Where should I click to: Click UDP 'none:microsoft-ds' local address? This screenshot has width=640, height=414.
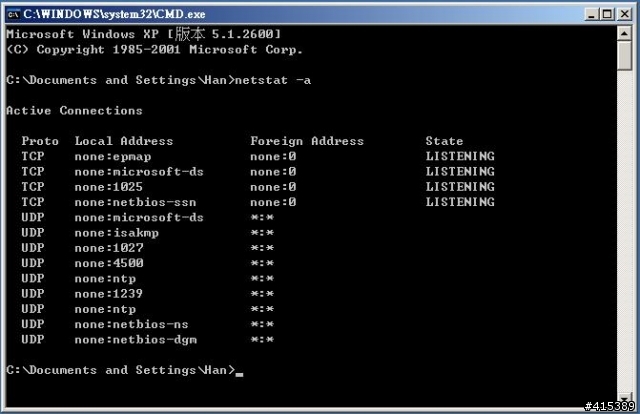139,217
